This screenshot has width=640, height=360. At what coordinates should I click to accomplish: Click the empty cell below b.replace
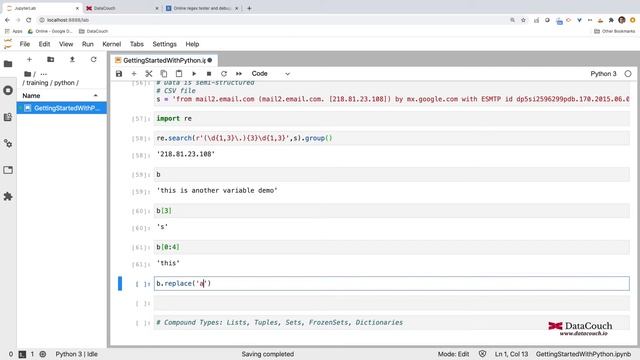[x=391, y=303]
